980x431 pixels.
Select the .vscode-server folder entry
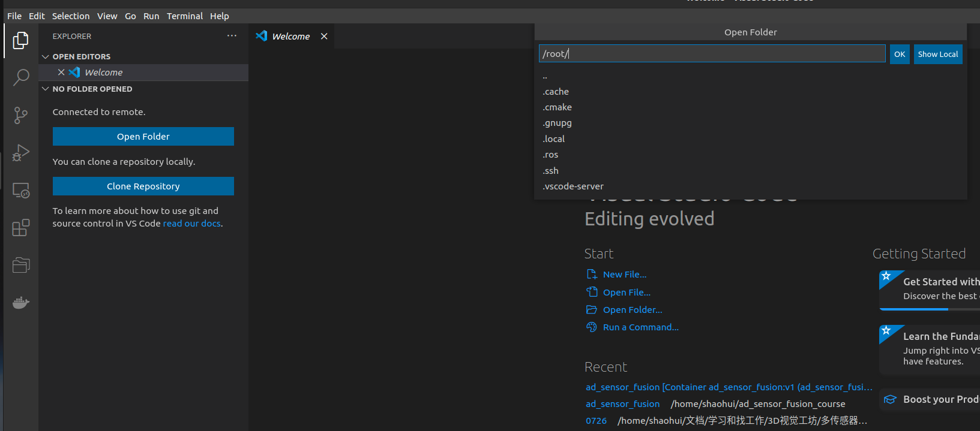point(751,186)
